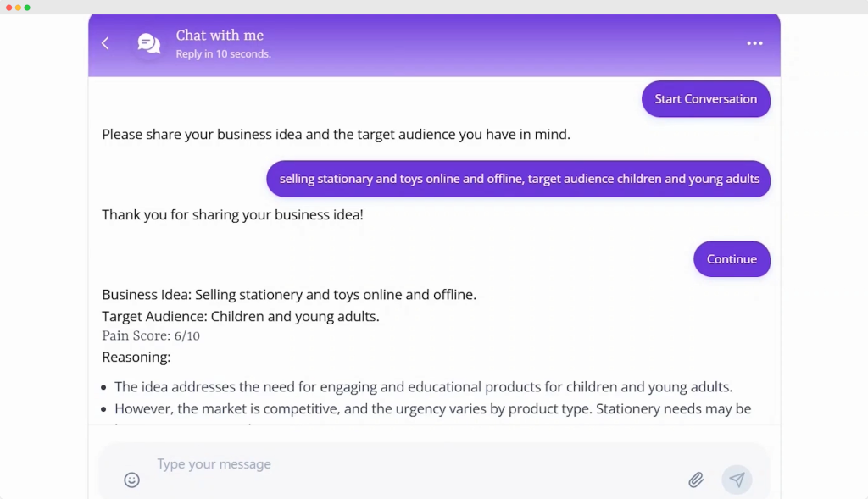Click the back arrow in chat header
The width and height of the screenshot is (868, 499).
click(x=105, y=43)
